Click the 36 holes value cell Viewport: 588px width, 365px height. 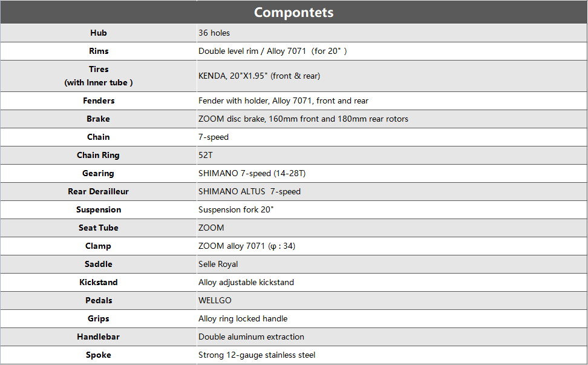click(214, 33)
